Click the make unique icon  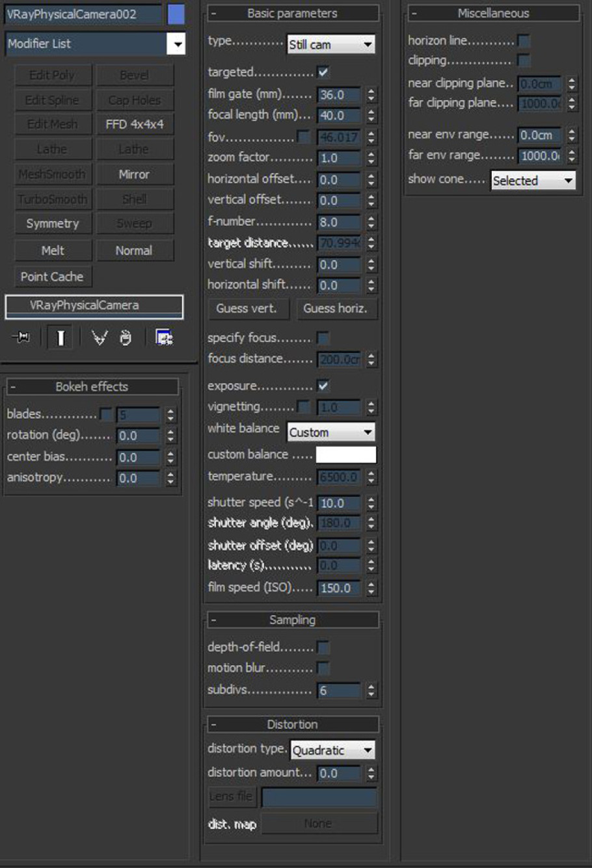coord(100,337)
